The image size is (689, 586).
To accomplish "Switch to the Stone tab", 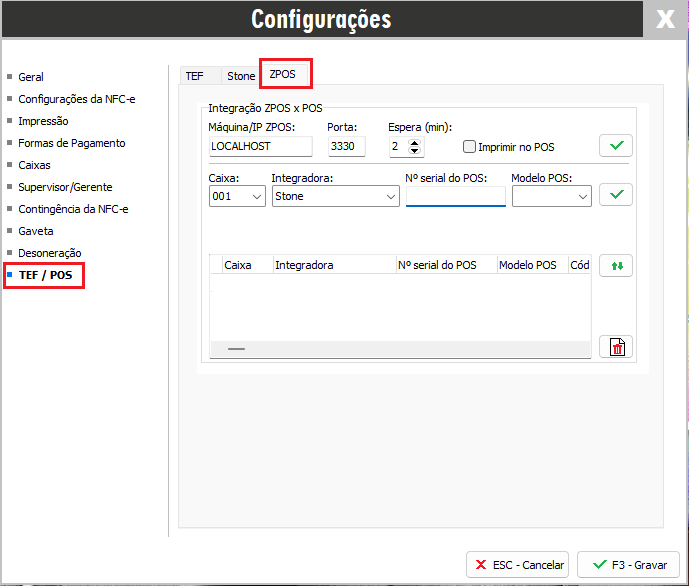I will coord(241,75).
